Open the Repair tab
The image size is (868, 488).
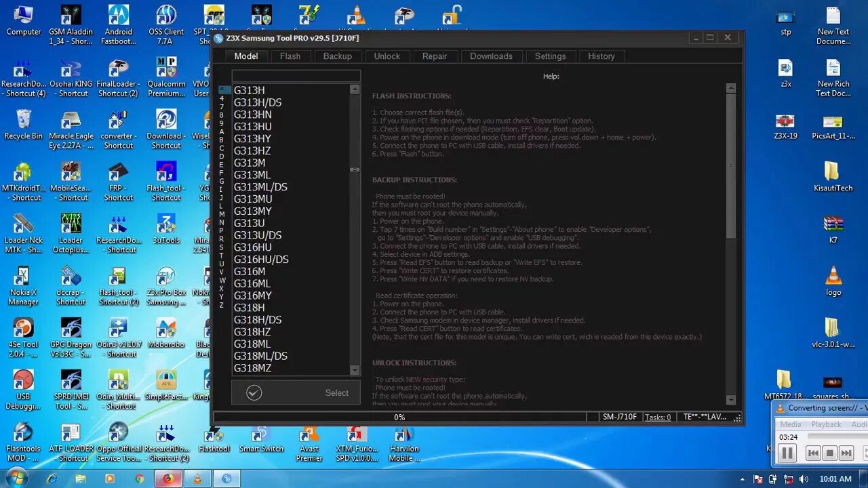[434, 56]
